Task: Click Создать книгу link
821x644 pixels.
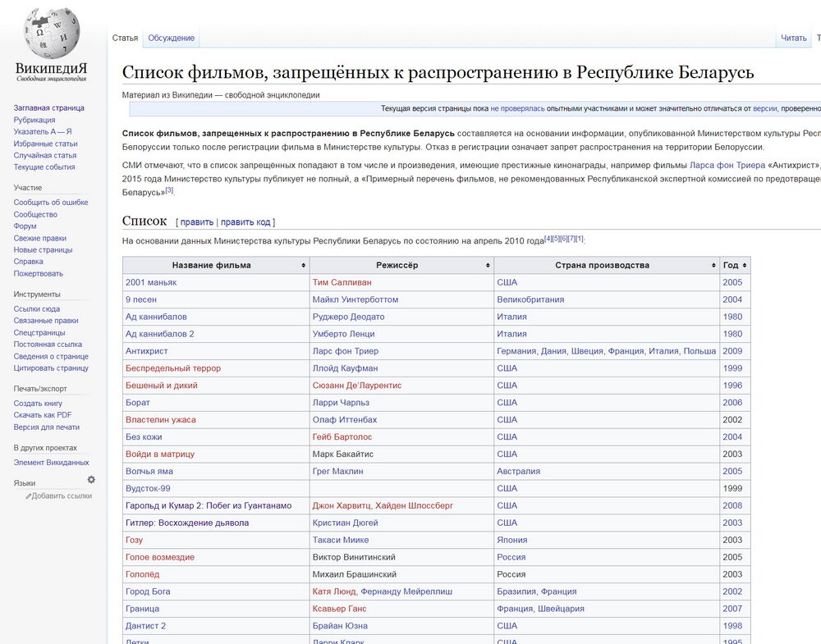Action: pos(38,404)
